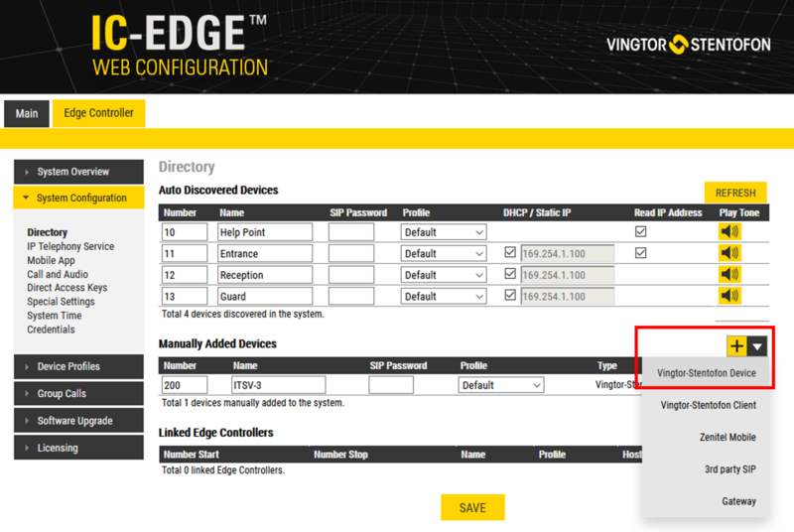The height and width of the screenshot is (532, 794).
Task: Click the plus icon to add device
Action: tap(736, 346)
